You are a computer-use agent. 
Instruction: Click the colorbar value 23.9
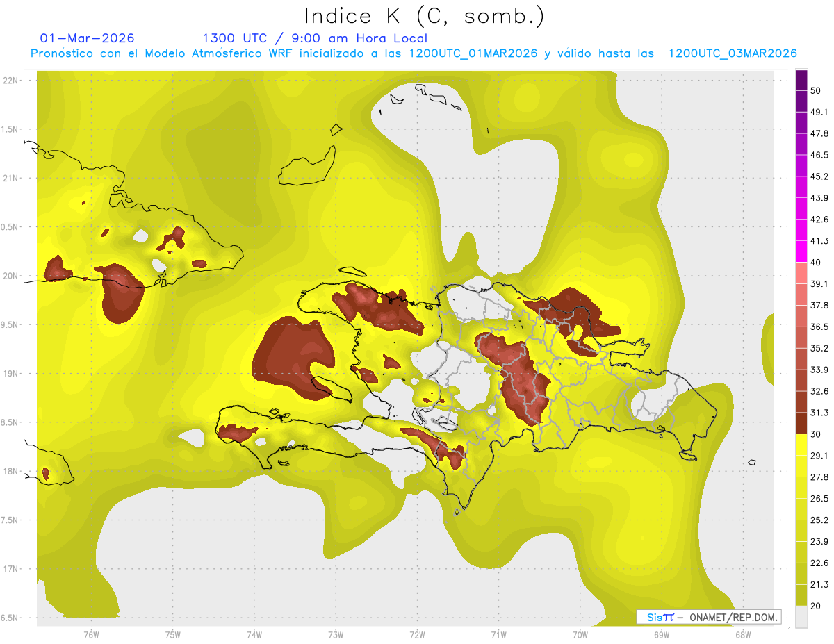pos(819,541)
